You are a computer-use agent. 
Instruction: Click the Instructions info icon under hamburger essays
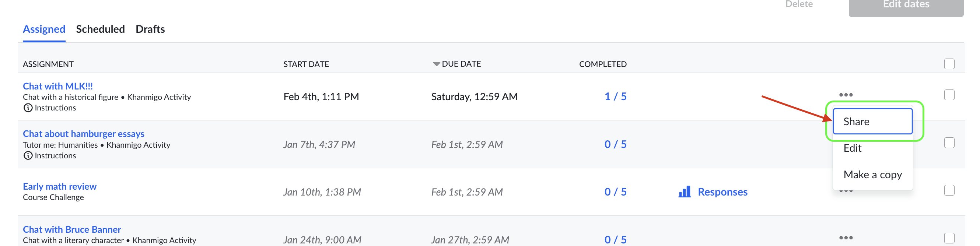tap(28, 156)
